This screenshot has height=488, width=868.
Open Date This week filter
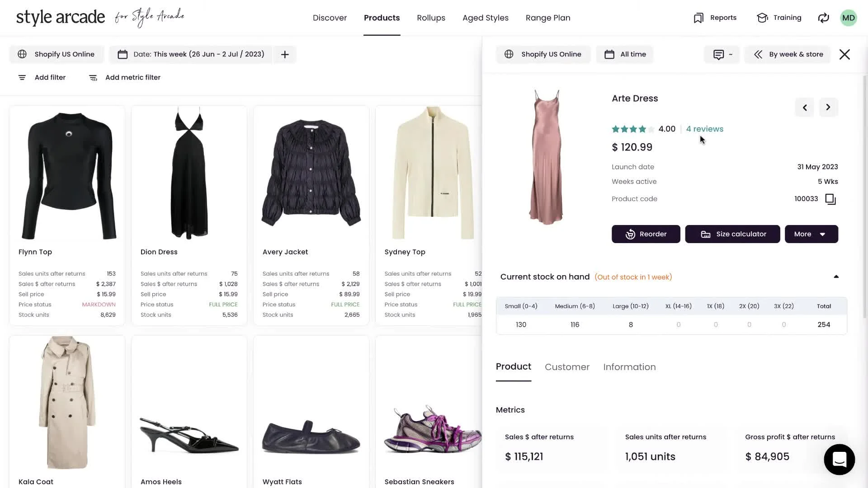[191, 54]
